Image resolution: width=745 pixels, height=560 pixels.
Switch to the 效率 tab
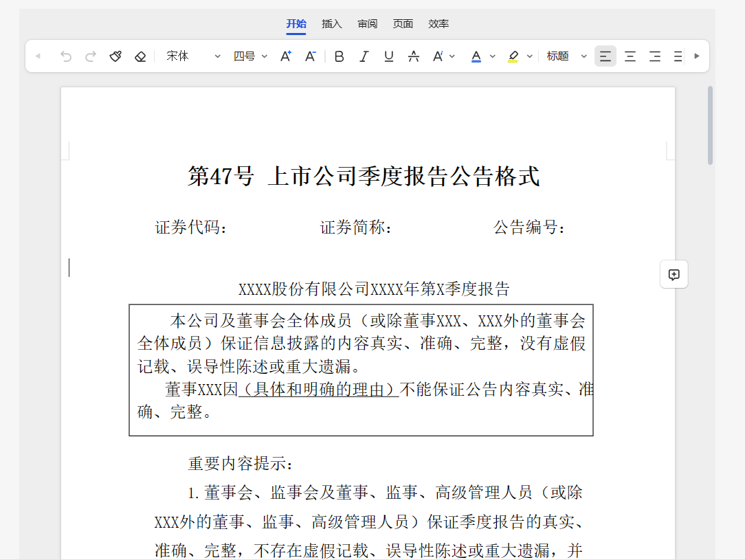click(438, 24)
